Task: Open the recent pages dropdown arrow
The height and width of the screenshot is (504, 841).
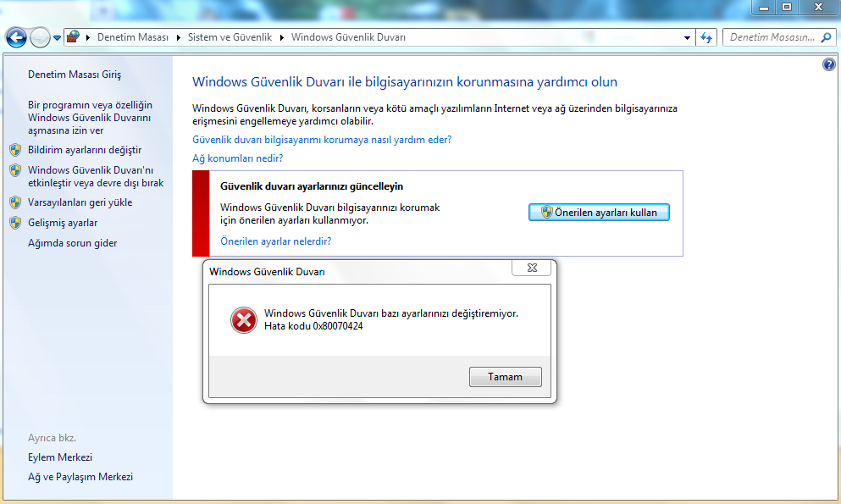Action: [x=57, y=38]
